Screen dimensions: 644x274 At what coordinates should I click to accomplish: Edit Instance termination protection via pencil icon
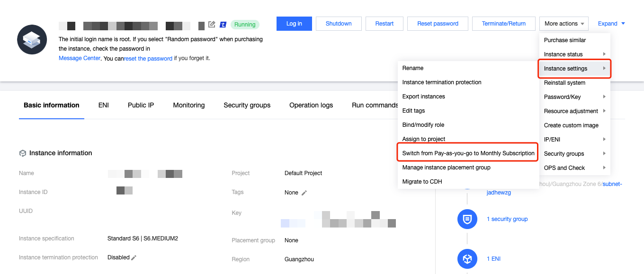(134, 257)
